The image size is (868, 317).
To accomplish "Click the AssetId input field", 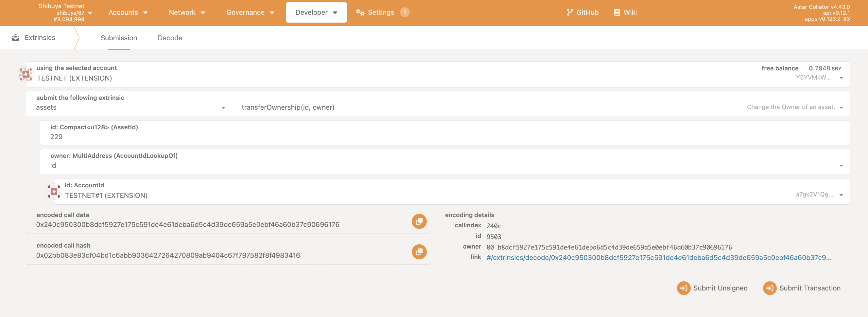I will 438,137.
